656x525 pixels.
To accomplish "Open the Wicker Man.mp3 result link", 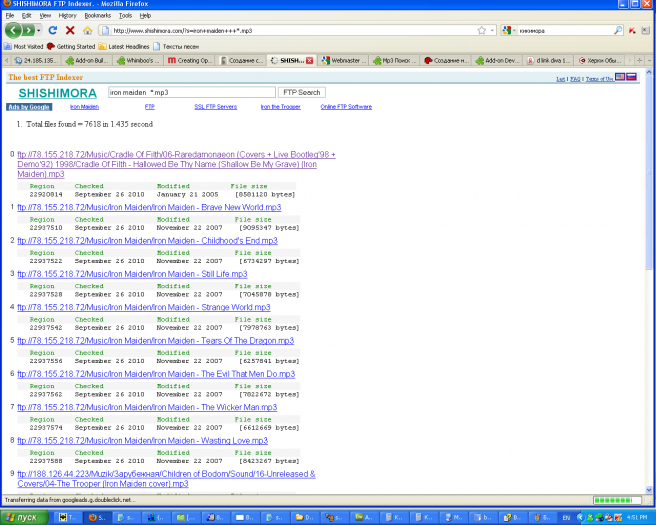I will tap(147, 407).
